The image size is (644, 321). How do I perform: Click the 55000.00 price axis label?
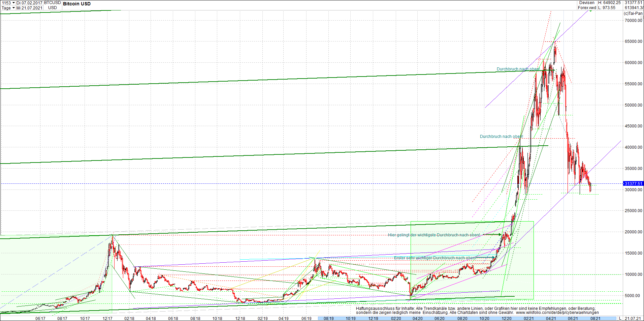point(634,84)
